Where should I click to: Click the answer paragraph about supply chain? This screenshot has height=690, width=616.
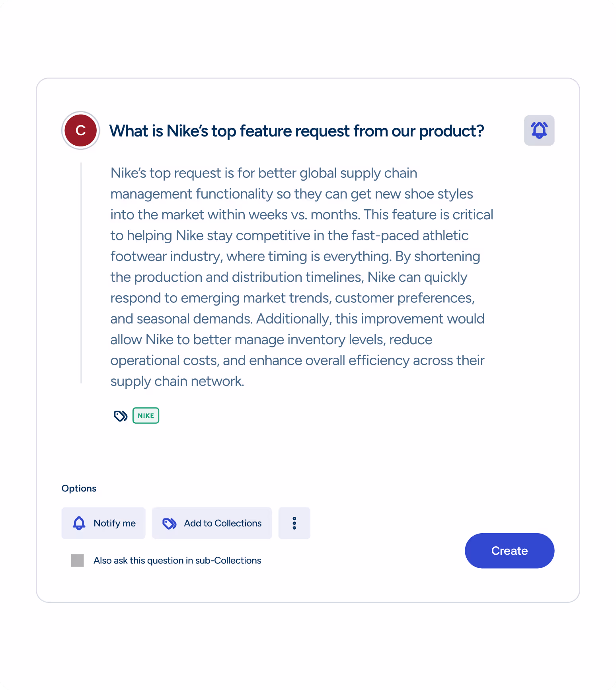(x=302, y=277)
